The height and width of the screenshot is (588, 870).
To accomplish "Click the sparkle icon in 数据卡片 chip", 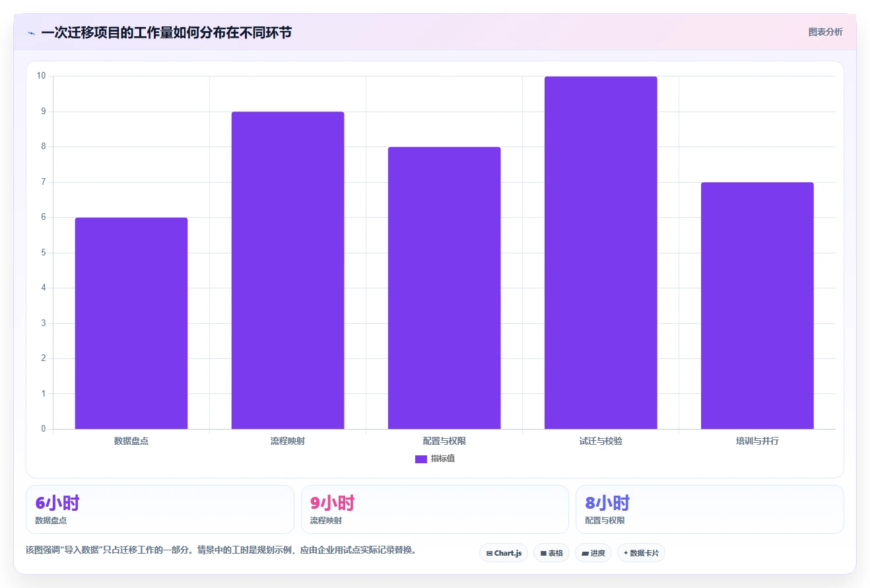I will pos(626,553).
